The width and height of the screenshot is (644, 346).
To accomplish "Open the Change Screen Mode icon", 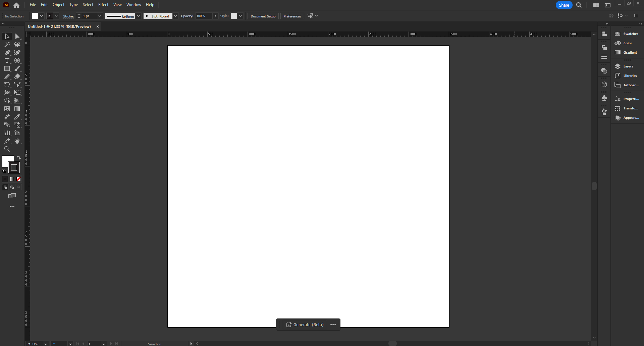I will pos(12,196).
